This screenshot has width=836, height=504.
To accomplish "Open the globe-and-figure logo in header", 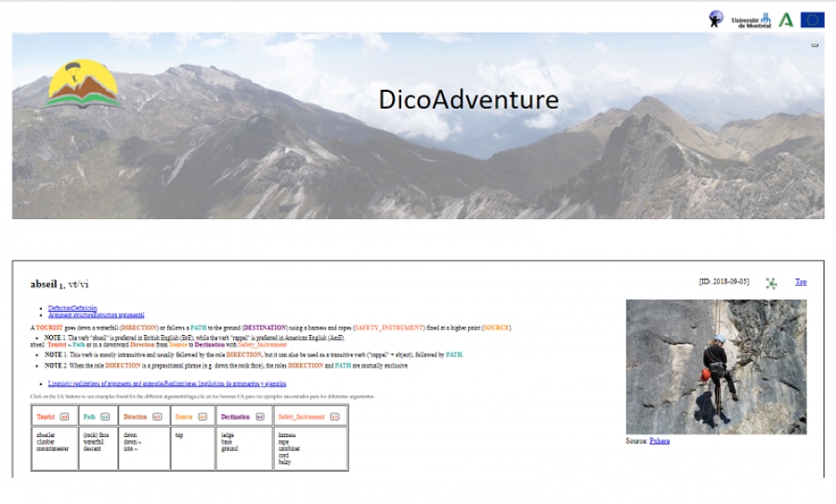I will (x=715, y=19).
